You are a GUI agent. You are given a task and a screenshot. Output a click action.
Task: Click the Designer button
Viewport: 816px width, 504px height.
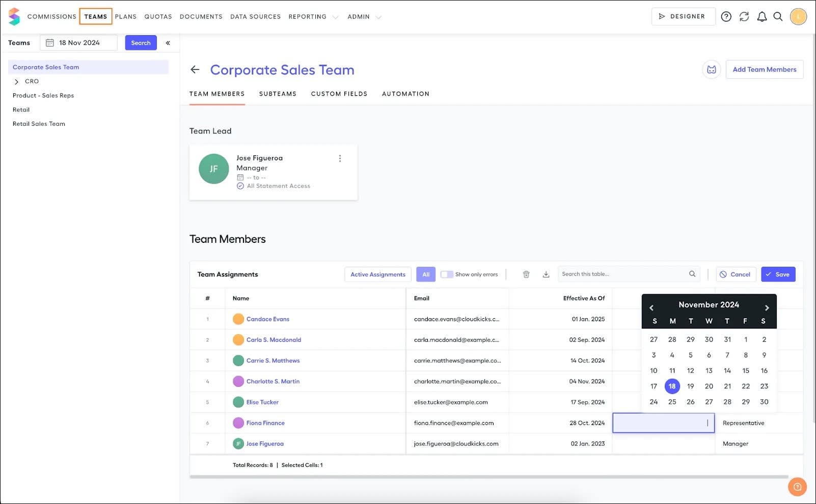tap(683, 16)
